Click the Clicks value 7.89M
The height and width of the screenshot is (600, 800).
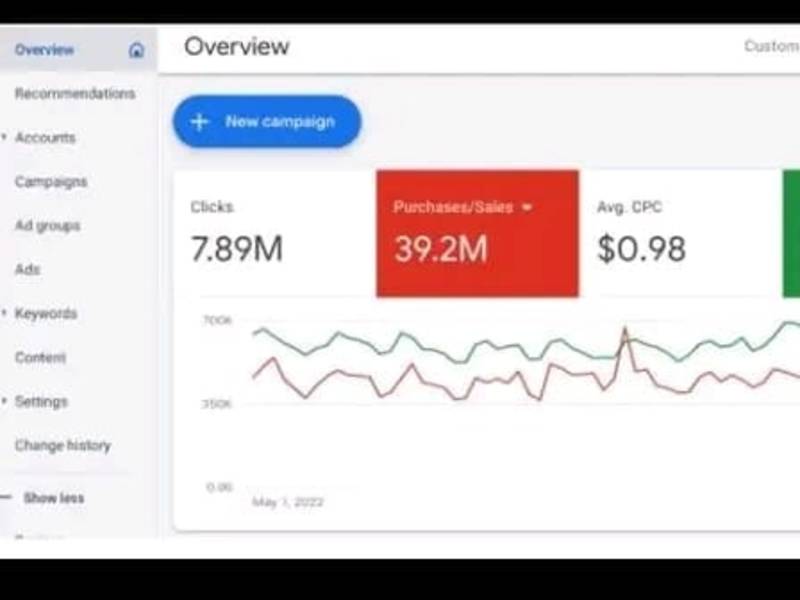[x=237, y=249]
